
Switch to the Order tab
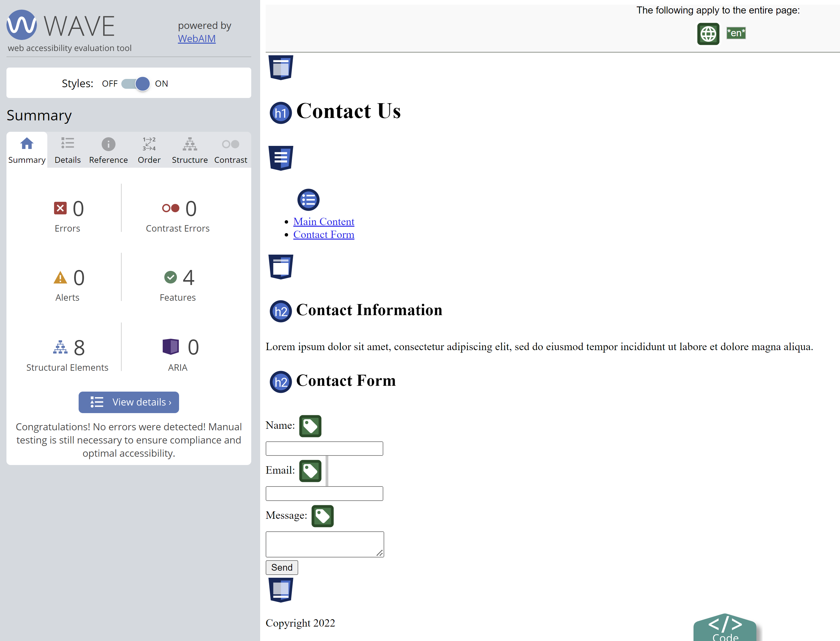[149, 150]
